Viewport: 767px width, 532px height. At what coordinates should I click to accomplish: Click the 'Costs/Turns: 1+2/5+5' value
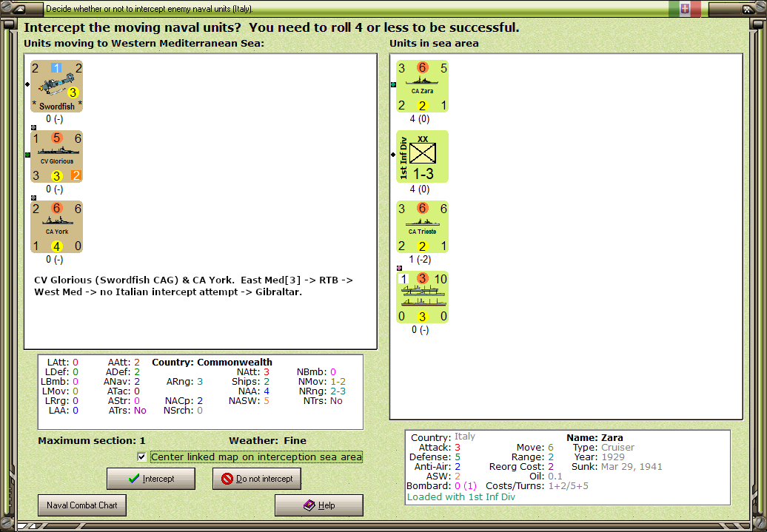[x=537, y=486]
